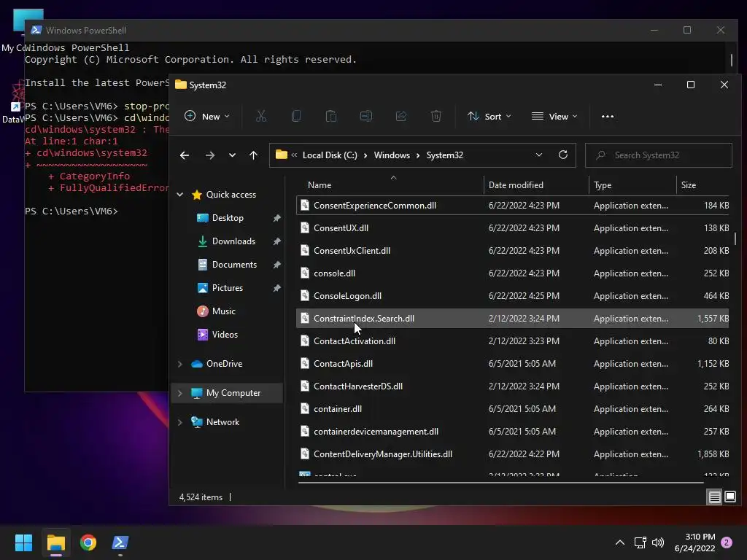Click Local Disk (C:) in breadcrumb
Viewport: 747px width, 560px height.
click(330, 155)
